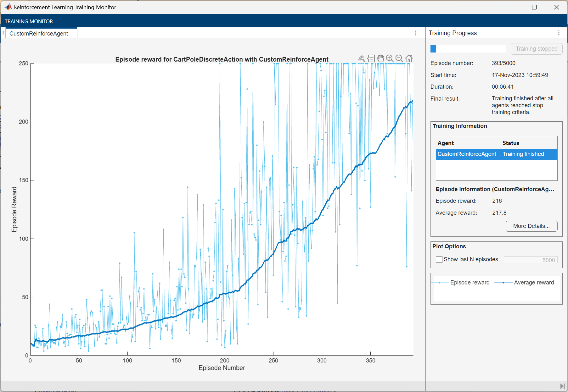The image size is (568, 392).
Task: Click the average reward value 217.8
Action: 499,213
